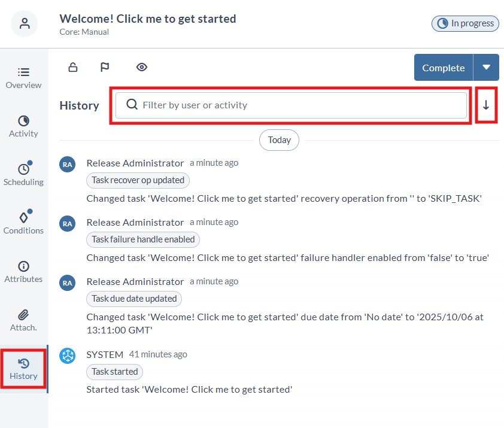This screenshot has width=504, height=428.
Task: Click the Task started tag
Action: [115, 372]
